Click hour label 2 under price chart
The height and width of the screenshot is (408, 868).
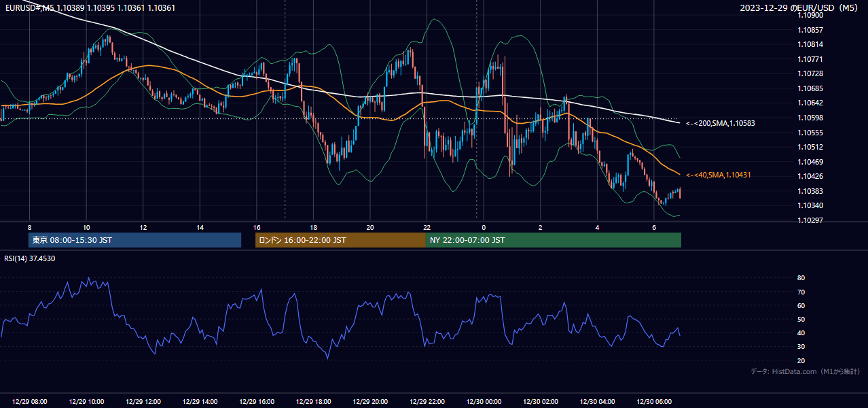point(540,227)
